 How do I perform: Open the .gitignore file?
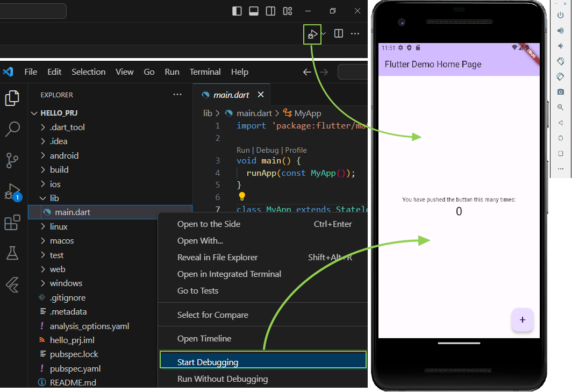pyautogui.click(x=68, y=298)
